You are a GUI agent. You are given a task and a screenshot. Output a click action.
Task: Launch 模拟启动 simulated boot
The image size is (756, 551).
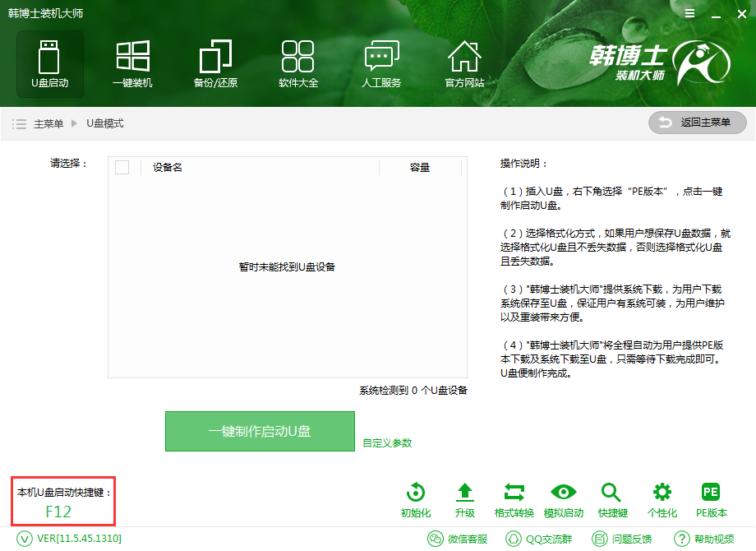pyautogui.click(x=564, y=500)
